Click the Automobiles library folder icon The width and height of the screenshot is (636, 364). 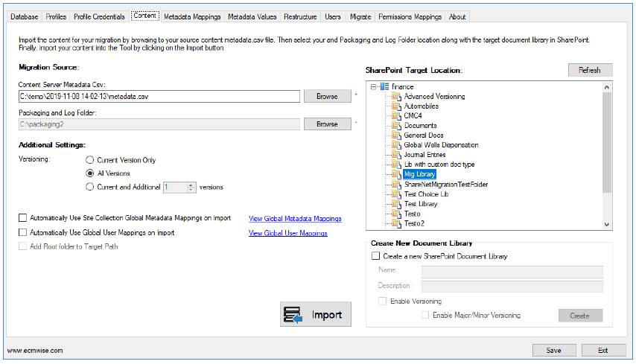(396, 106)
